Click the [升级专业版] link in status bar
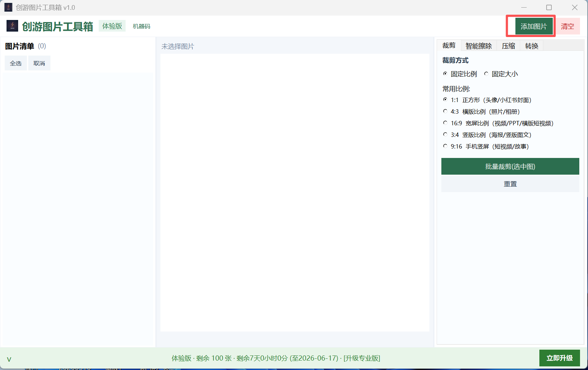The height and width of the screenshot is (370, 588). pos(362,358)
